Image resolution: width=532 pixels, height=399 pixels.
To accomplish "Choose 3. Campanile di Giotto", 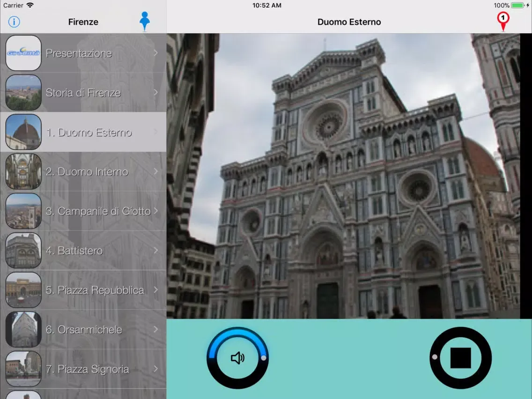I will (x=83, y=211).
